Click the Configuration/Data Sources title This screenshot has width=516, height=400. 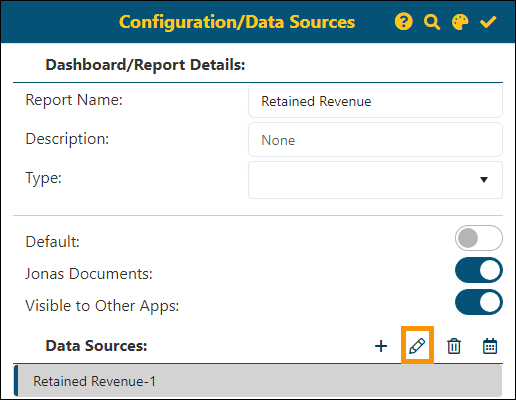point(237,22)
